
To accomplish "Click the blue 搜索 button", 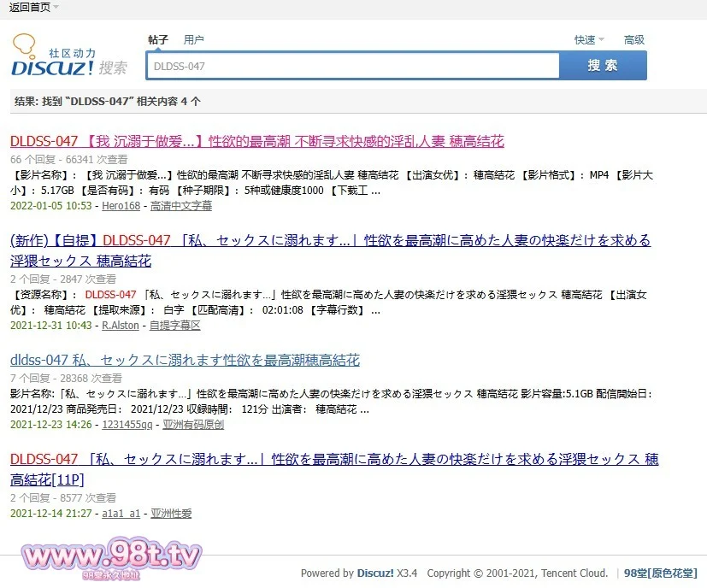I will [x=603, y=66].
